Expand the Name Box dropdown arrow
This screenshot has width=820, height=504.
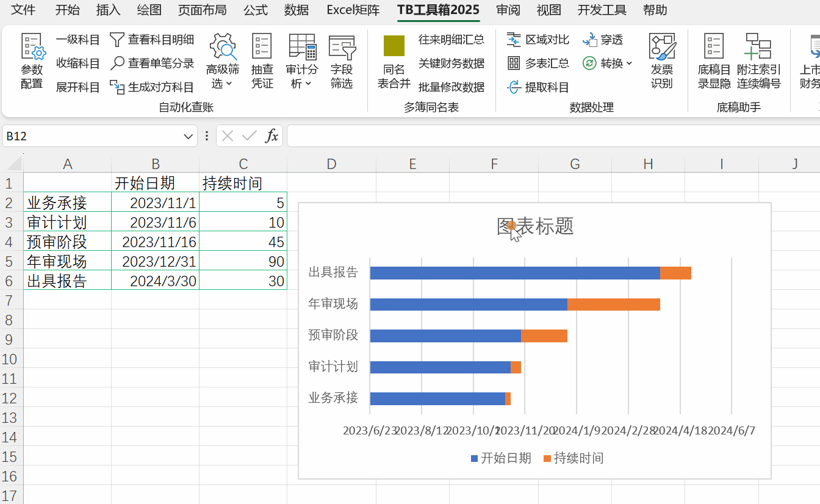188,137
